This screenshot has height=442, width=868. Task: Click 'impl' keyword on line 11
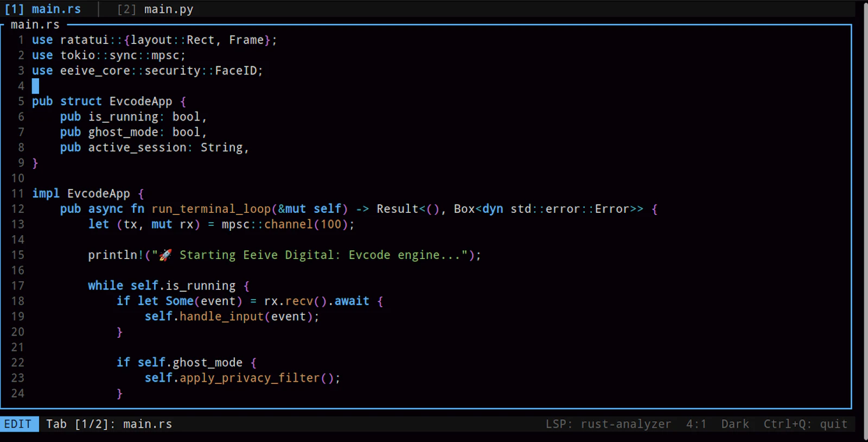[x=46, y=194]
